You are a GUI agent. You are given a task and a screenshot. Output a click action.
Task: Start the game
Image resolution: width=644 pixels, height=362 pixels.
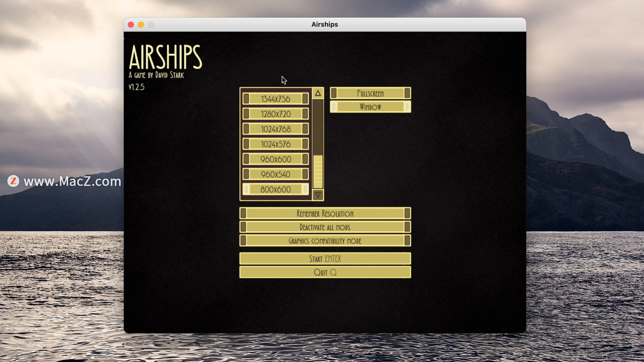point(325,258)
